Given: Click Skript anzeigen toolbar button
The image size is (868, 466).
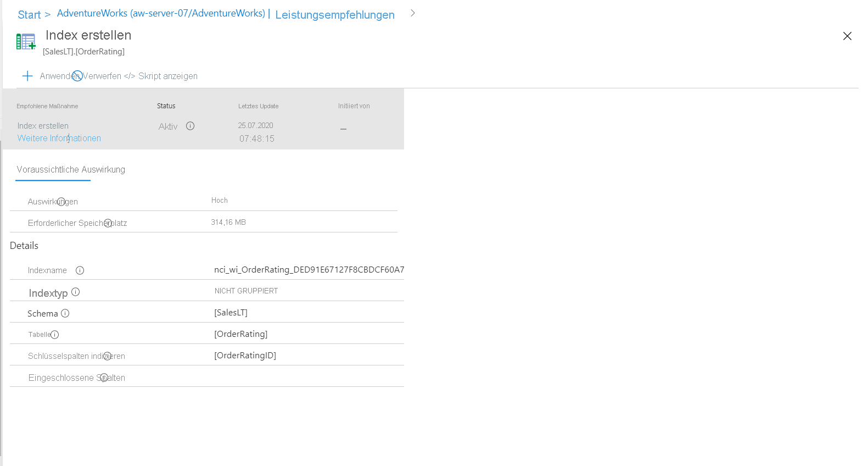Looking at the screenshot, I should click(161, 76).
